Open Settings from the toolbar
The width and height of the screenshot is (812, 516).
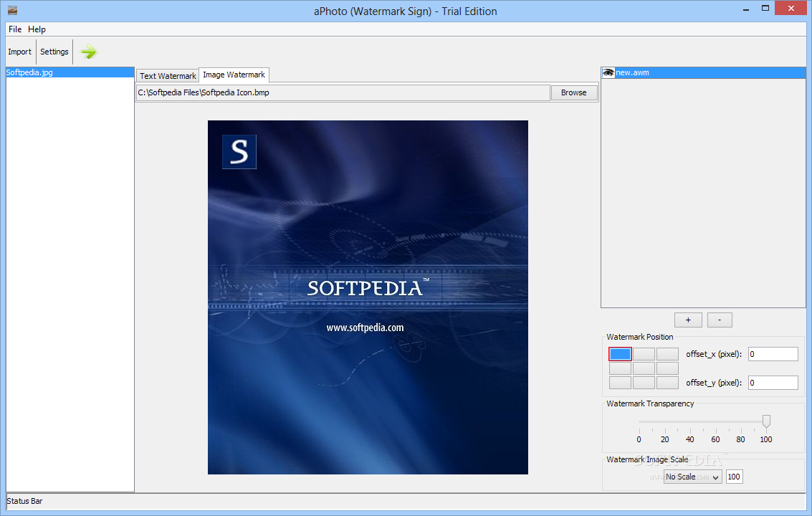click(54, 52)
